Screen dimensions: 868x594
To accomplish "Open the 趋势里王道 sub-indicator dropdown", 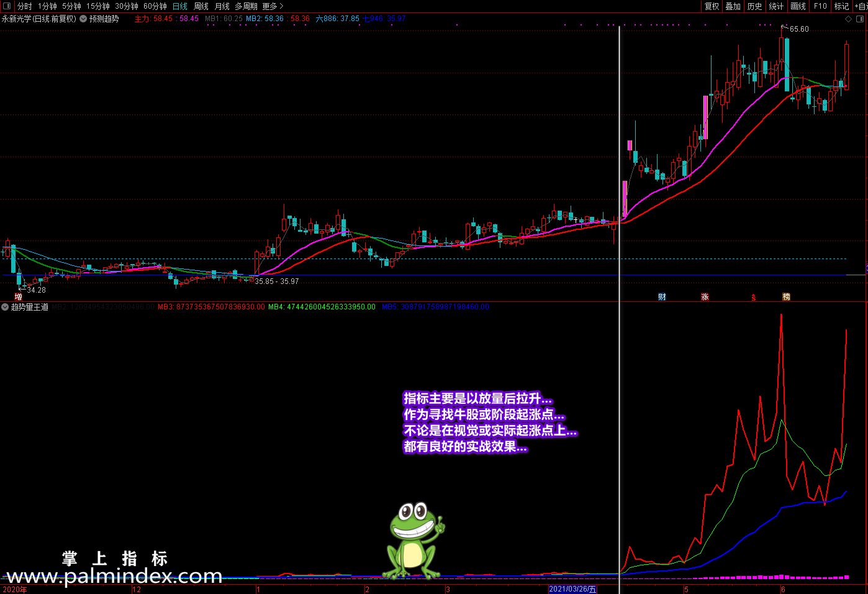I will pos(5,307).
